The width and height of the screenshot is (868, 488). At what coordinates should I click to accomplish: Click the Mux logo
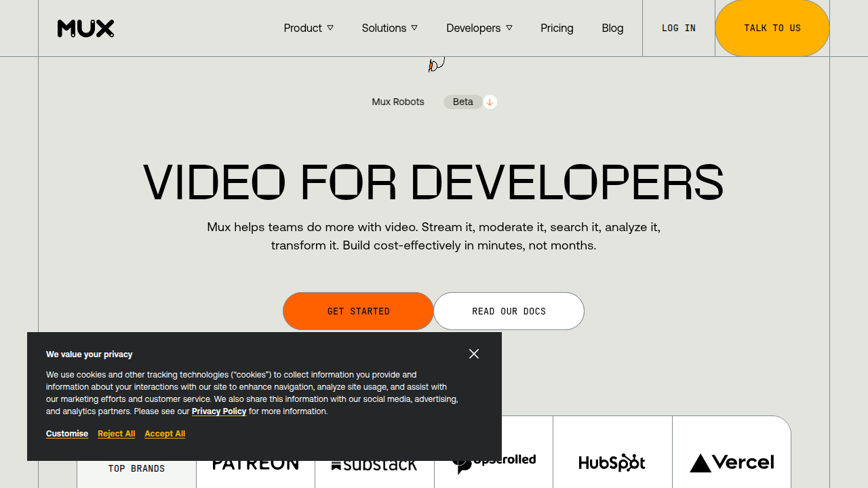[85, 28]
